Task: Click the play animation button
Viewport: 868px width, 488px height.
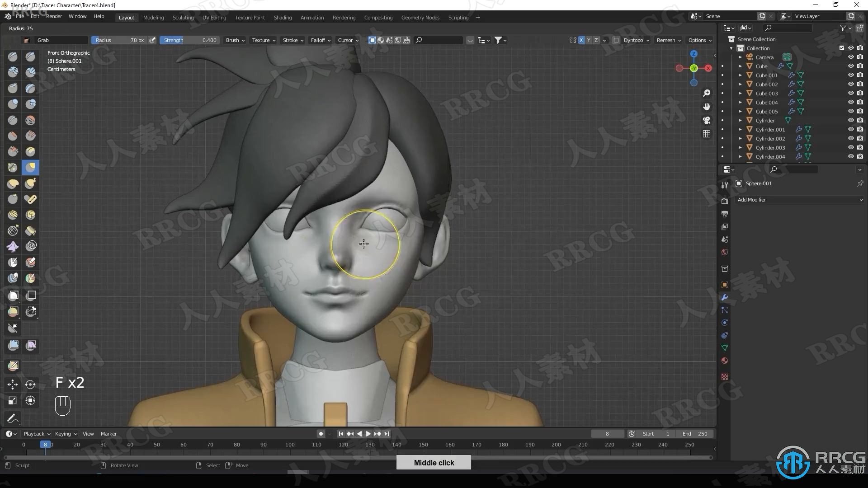Action: tap(368, 434)
